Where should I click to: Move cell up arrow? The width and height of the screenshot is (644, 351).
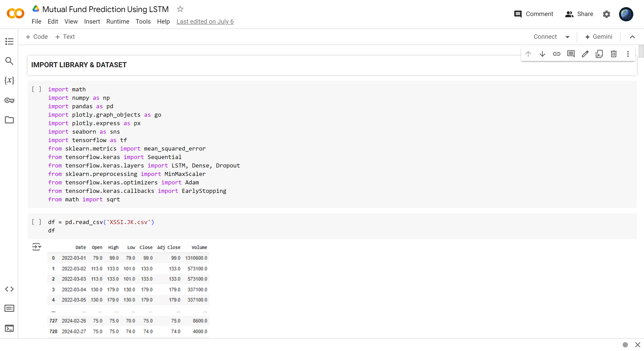click(x=528, y=54)
